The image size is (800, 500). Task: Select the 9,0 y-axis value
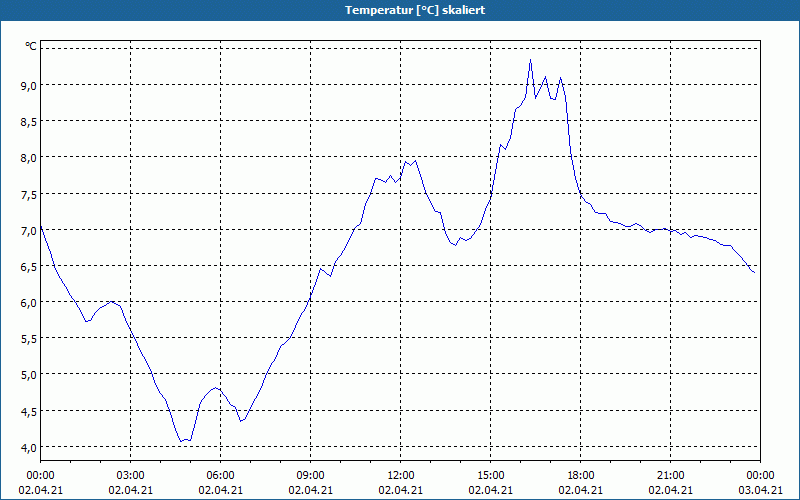tap(29, 86)
